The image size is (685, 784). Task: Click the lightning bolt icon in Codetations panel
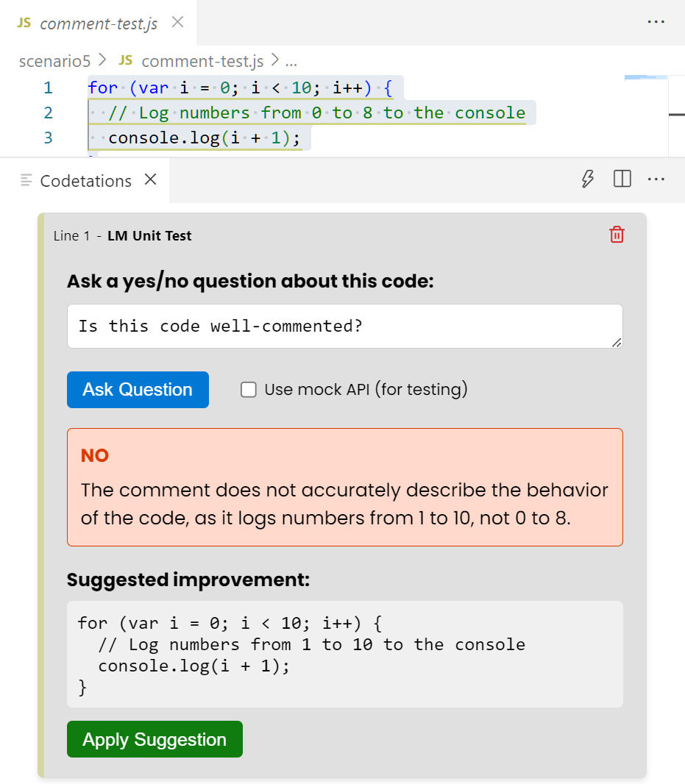(x=587, y=179)
